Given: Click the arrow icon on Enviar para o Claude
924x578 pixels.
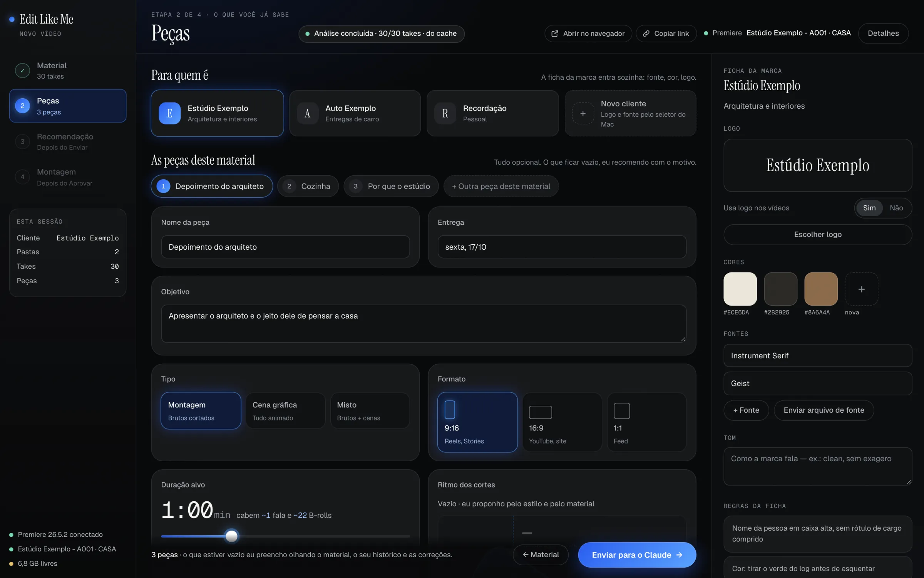Looking at the screenshot, I should coord(680,555).
